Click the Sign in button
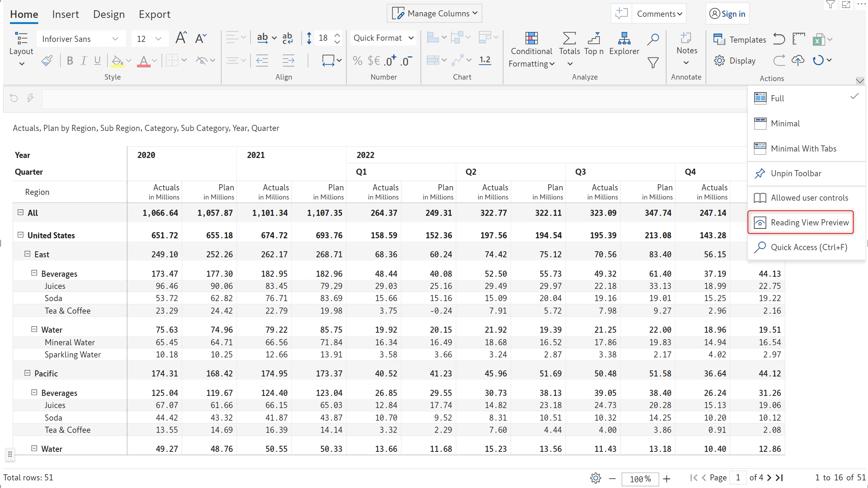Viewport: 868px width, 488px height. point(728,14)
